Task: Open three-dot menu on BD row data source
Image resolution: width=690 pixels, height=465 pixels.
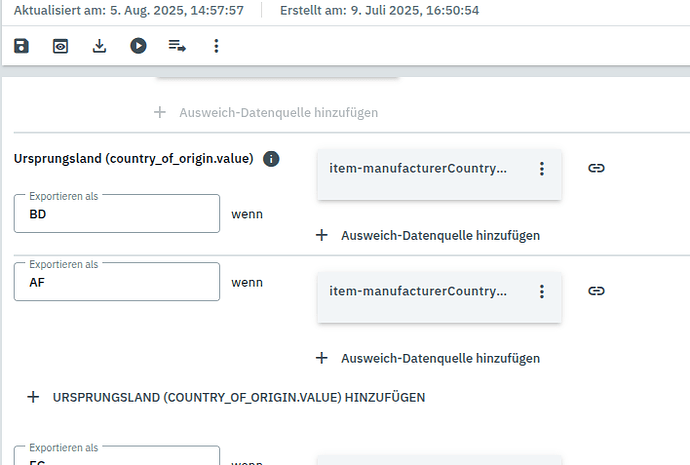Action: point(542,169)
